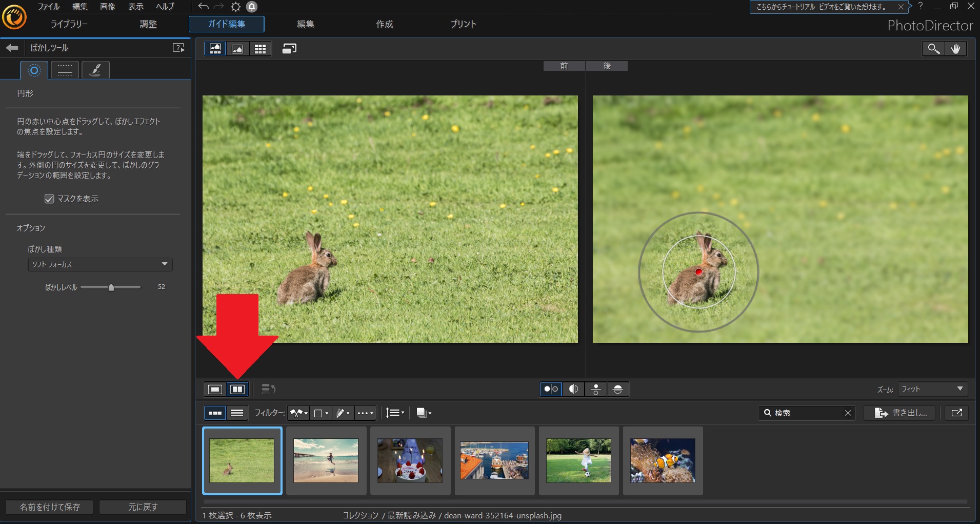
Task: Select the clownfish photo thumbnail
Action: pyautogui.click(x=663, y=460)
